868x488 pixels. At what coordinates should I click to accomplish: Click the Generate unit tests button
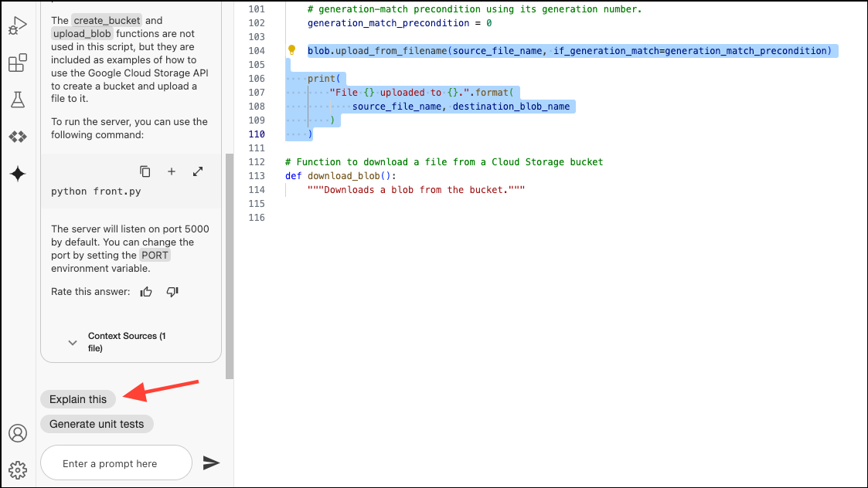click(97, 424)
